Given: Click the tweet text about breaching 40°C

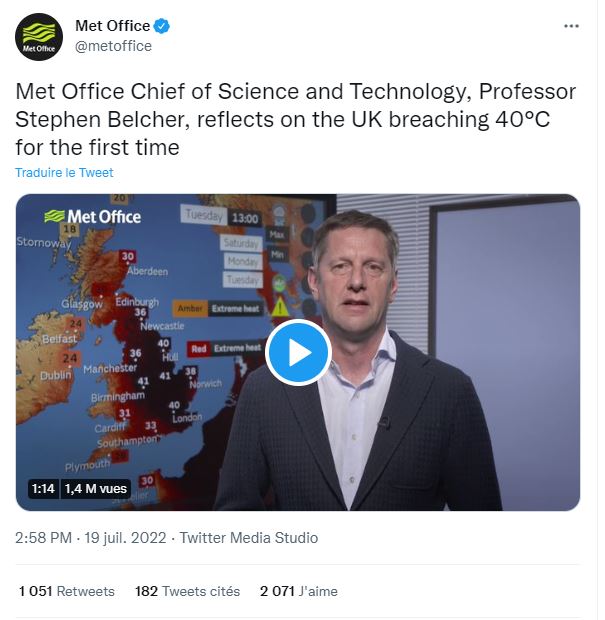Looking at the screenshot, I should 295,120.
